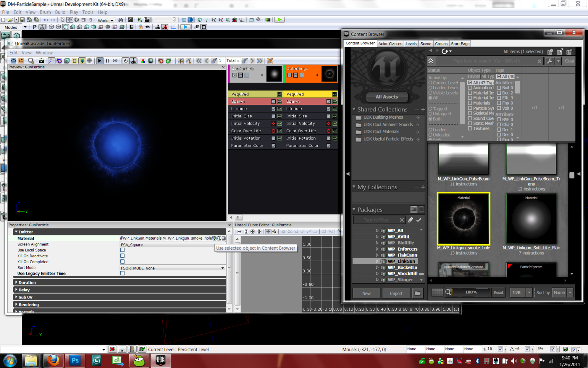Expand the Rendering property section
The width and height of the screenshot is (588, 368).
(16, 304)
